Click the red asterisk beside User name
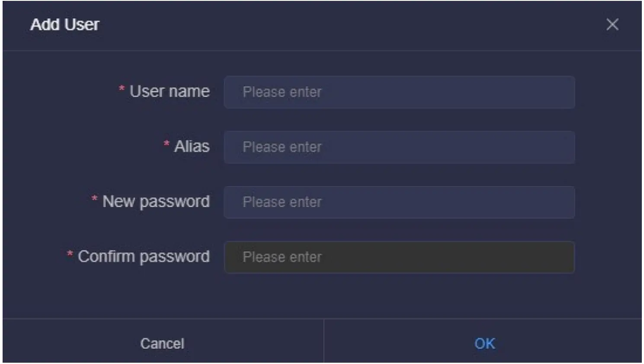The image size is (644, 364). [x=122, y=89]
